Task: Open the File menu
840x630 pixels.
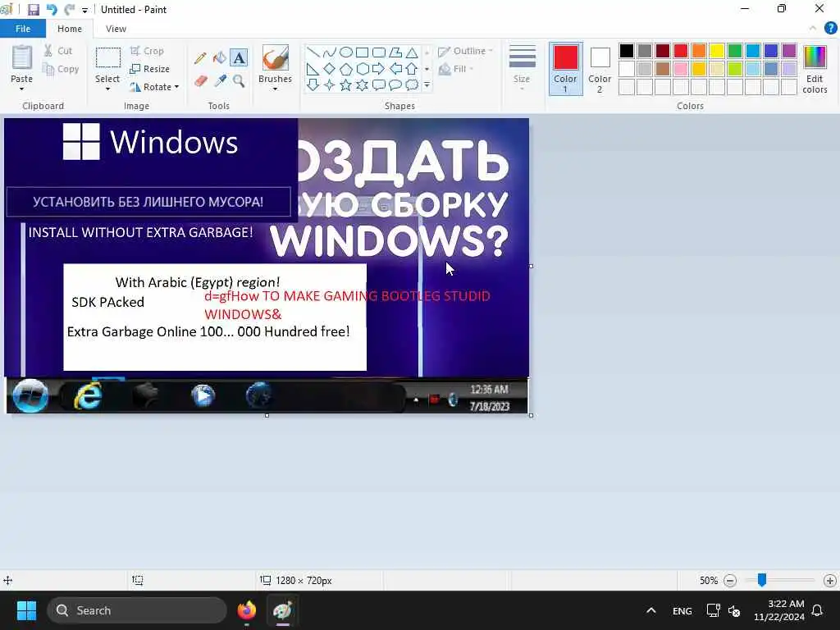Action: (x=23, y=29)
